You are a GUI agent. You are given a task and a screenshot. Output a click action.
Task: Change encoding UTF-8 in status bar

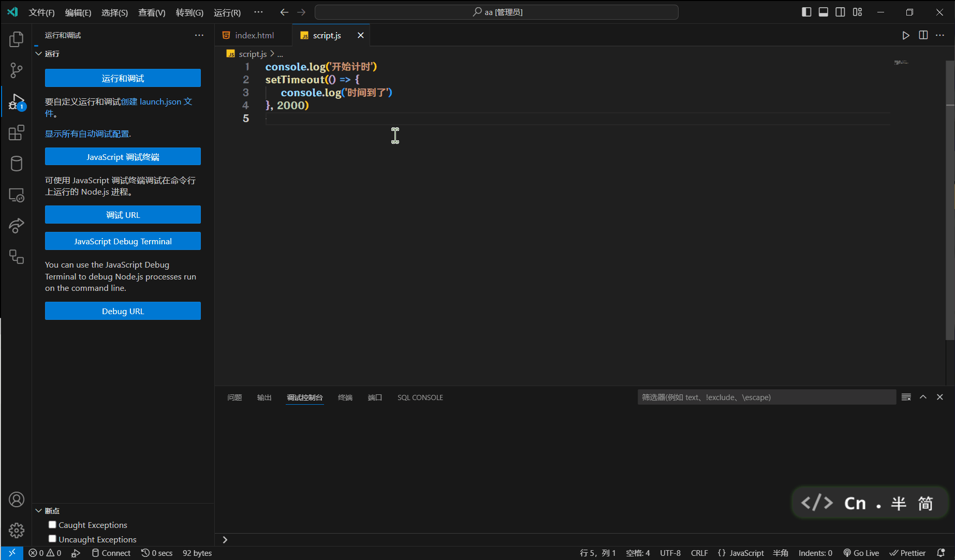[x=670, y=553]
